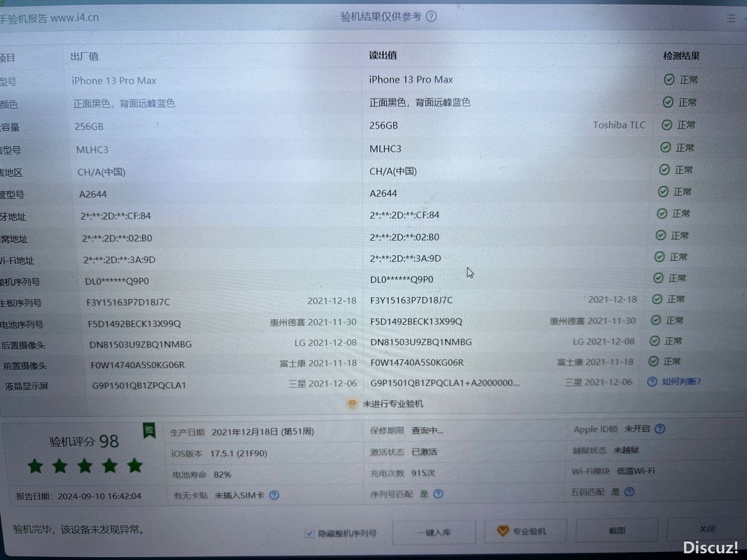Click the 正常 check icon in the A2644 row
The height and width of the screenshot is (560, 747).
pyautogui.click(x=663, y=192)
